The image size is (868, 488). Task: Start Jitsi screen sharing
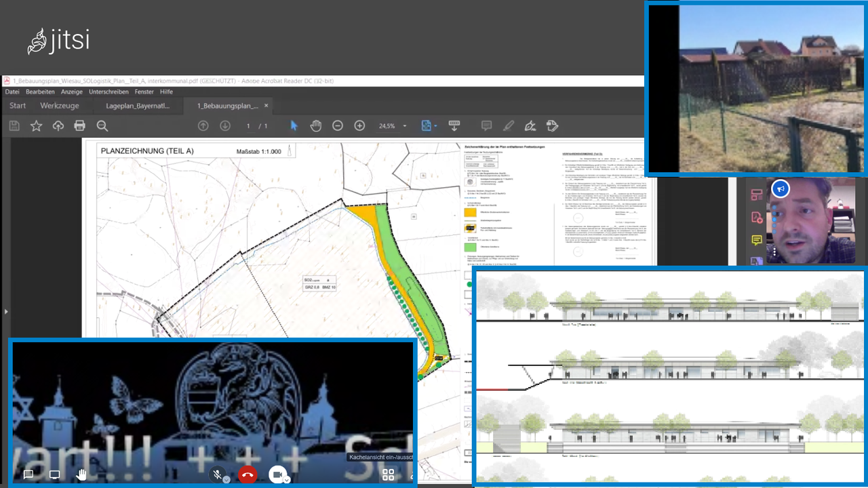[x=55, y=474]
